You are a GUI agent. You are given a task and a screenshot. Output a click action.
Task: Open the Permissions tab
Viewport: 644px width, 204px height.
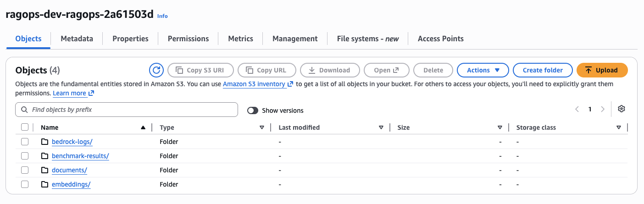(x=188, y=39)
